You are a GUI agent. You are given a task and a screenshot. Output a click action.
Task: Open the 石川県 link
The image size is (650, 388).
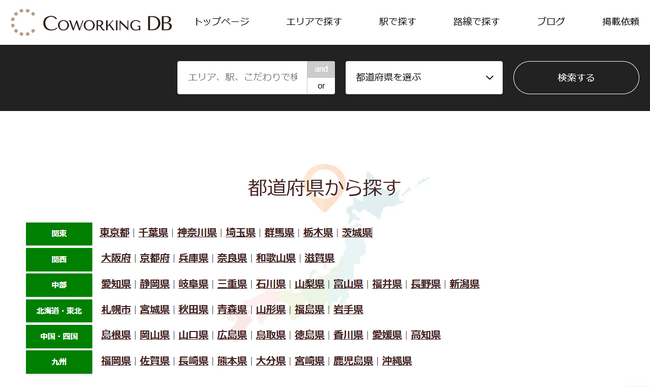(271, 284)
